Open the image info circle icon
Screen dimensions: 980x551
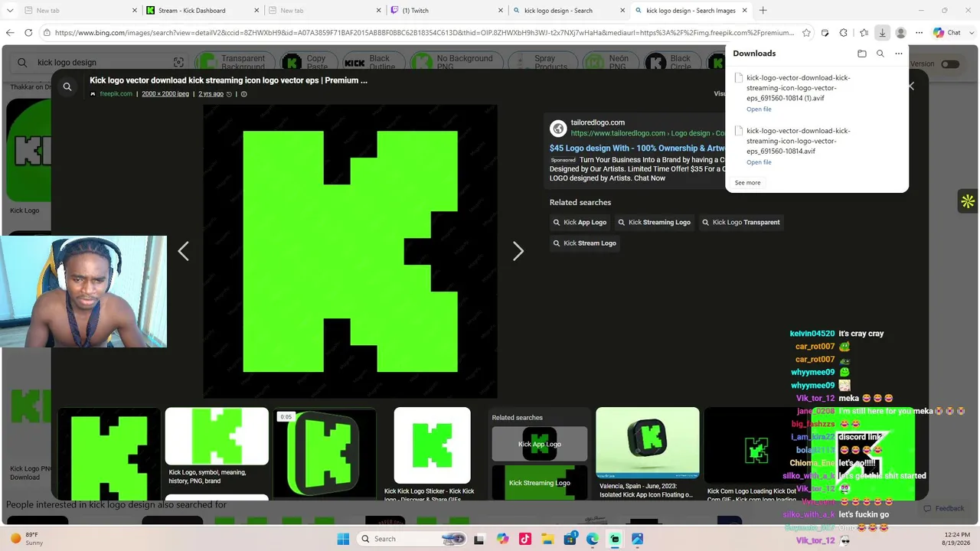click(244, 94)
